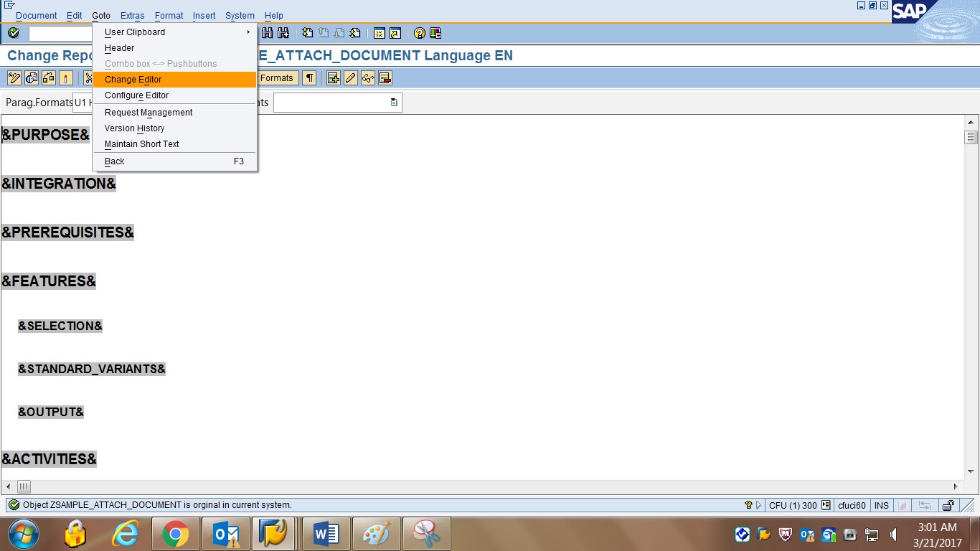Open the System menu
This screenshot has width=980, height=551.
(x=240, y=15)
